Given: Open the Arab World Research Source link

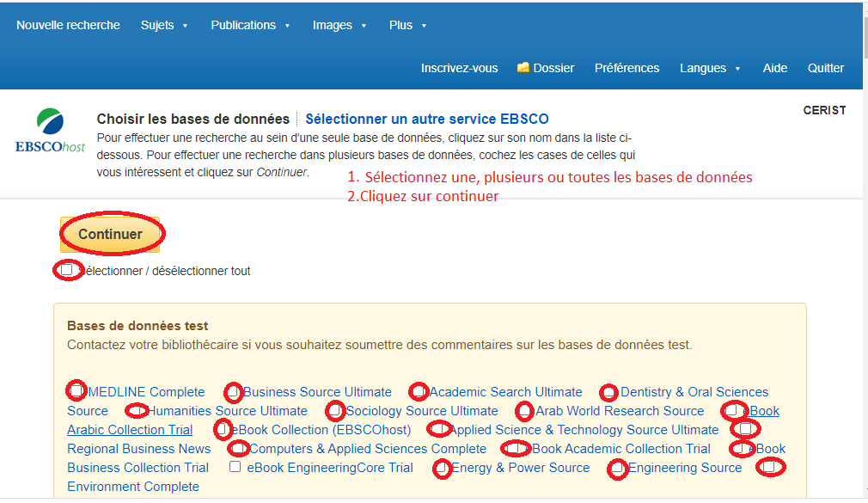Looking at the screenshot, I should click(620, 411).
